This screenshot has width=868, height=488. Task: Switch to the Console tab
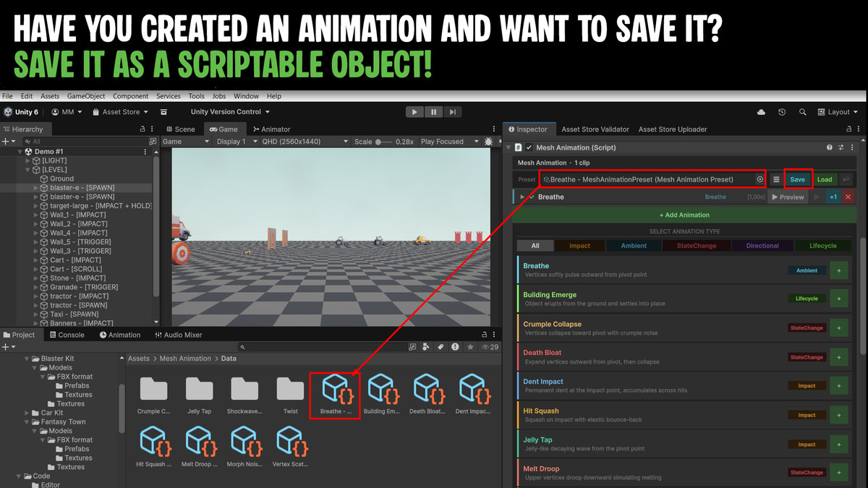[67, 335]
